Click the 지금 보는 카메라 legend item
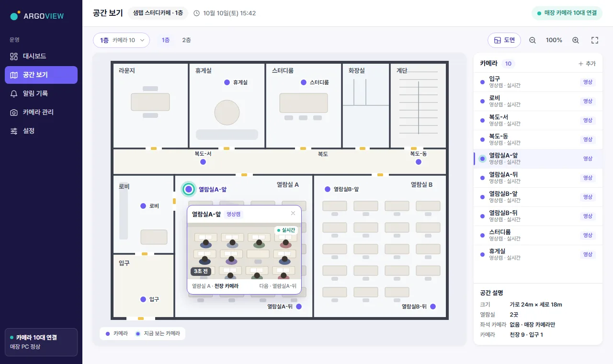Screen dimensions: 613x364 point(158,333)
